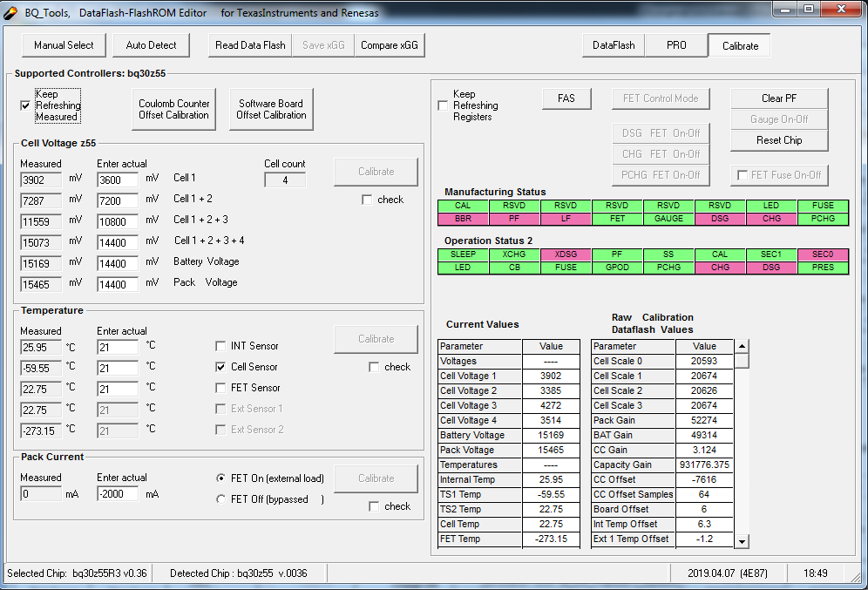This screenshot has width=868, height=590.
Task: Click the LF flag in Manufacturing Status
Action: point(566,219)
